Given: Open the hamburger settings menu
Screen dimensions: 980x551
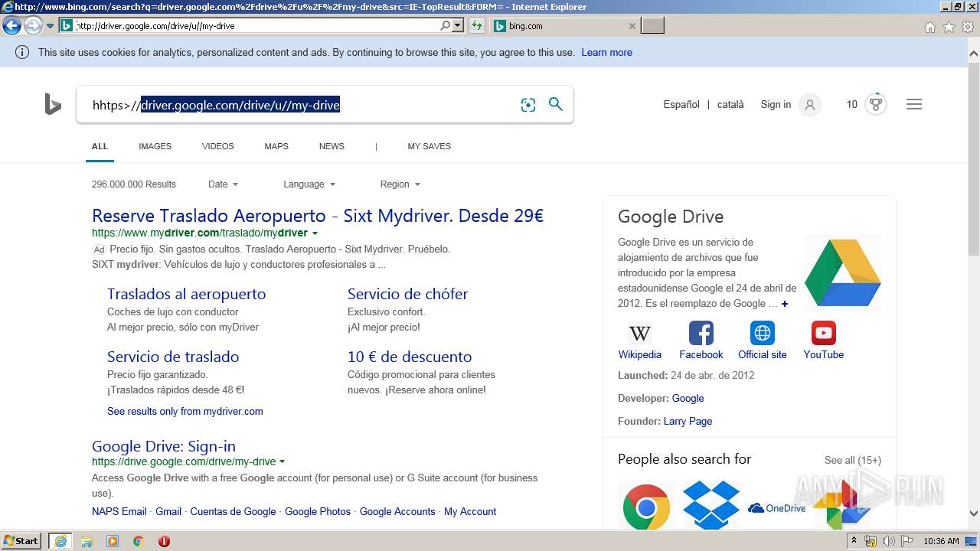Looking at the screenshot, I should coord(914,104).
